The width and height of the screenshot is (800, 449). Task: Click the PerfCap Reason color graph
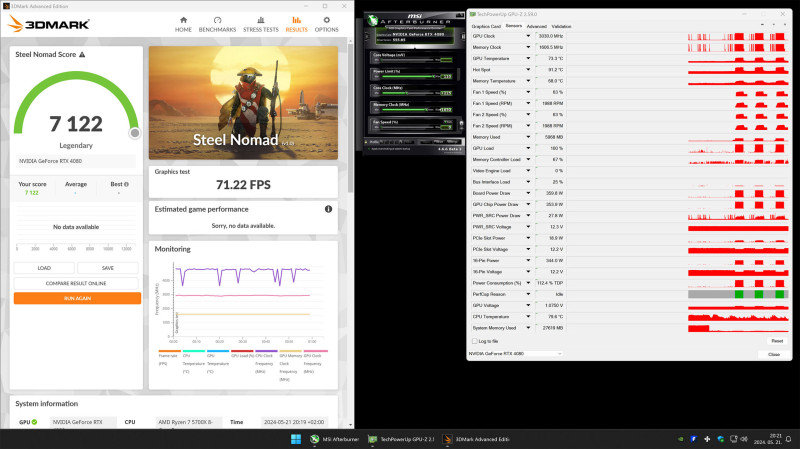pos(738,294)
